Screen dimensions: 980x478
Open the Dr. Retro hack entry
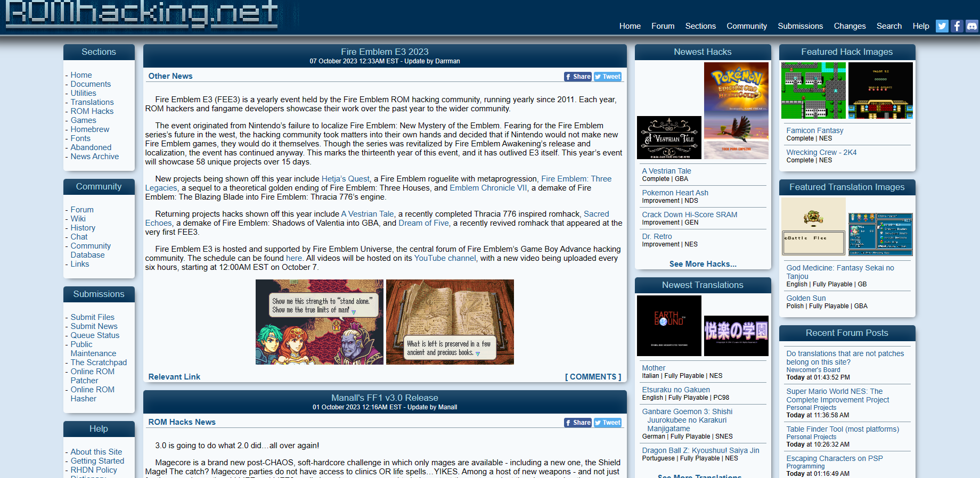pyautogui.click(x=657, y=236)
